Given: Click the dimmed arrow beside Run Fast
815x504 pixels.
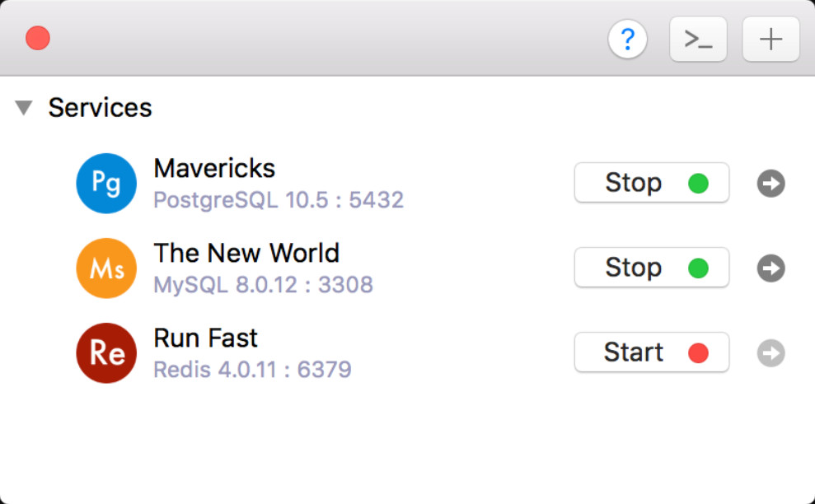Looking at the screenshot, I should 771,352.
